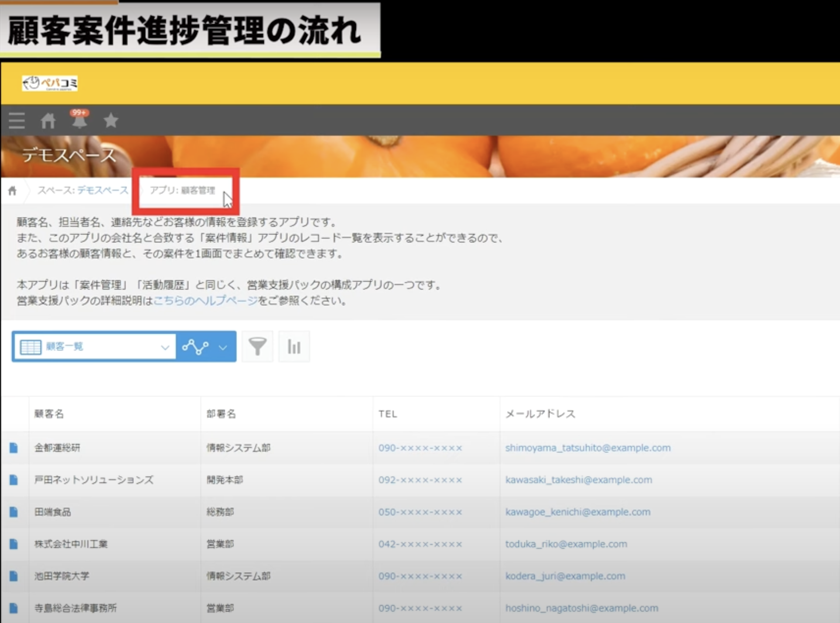Click the アプリ: 顧客管理 breadcrumb
The height and width of the screenshot is (623, 840).
(x=182, y=190)
